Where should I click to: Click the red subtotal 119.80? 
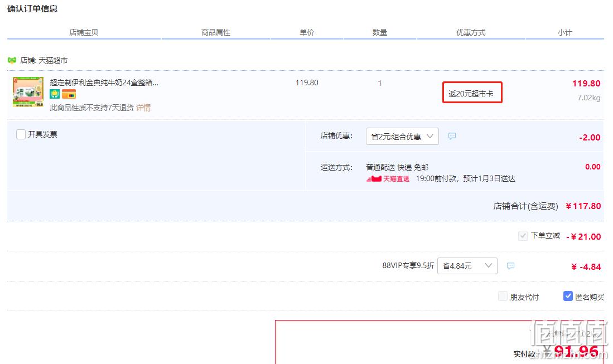pos(586,84)
